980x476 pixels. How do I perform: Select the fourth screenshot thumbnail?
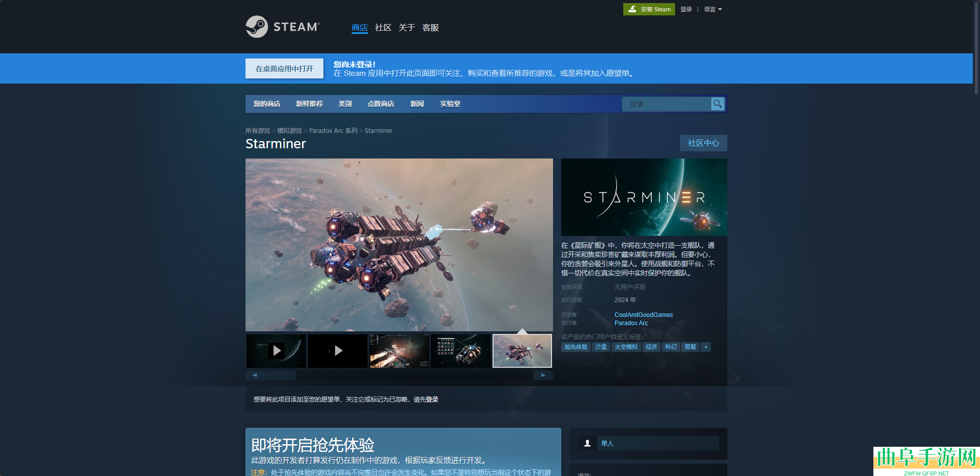coord(461,351)
